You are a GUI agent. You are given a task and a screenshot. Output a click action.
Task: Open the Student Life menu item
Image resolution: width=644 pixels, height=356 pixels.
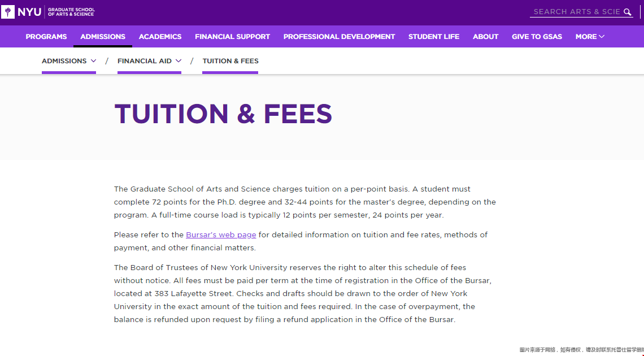(x=434, y=37)
